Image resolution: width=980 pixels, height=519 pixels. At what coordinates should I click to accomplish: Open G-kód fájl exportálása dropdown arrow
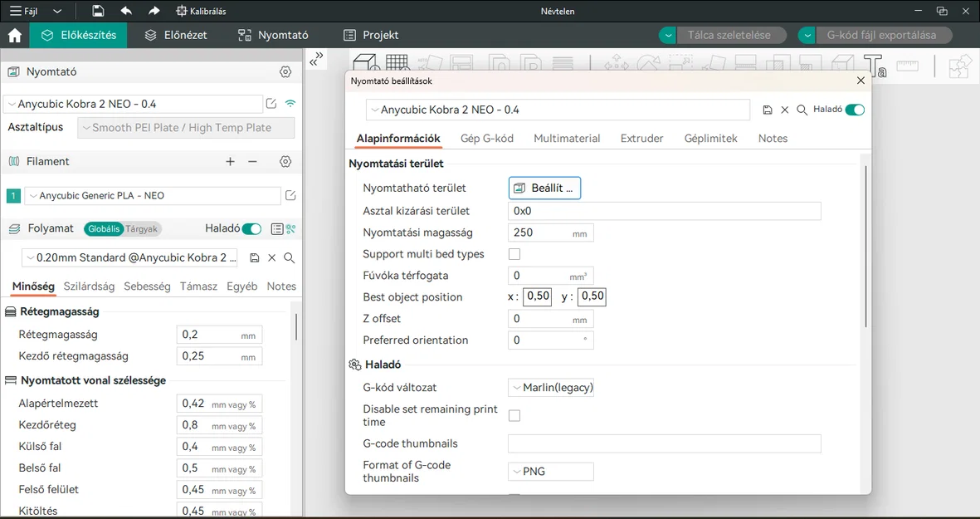(807, 36)
